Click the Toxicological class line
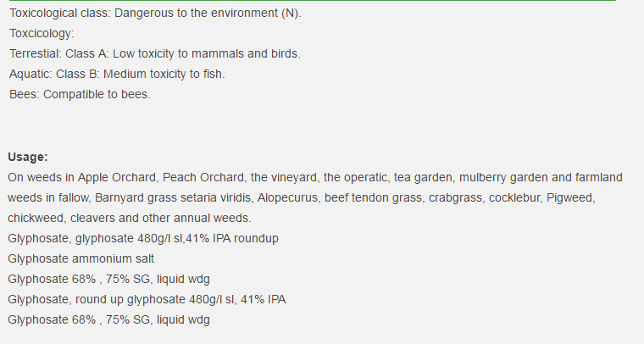This screenshot has width=644, height=344. pyautogui.click(x=155, y=14)
